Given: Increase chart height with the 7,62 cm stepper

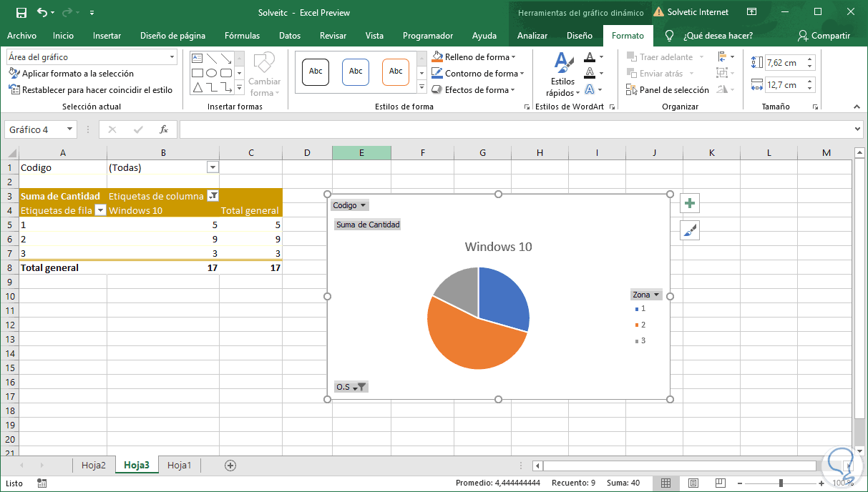Looking at the screenshot, I should coord(809,58).
